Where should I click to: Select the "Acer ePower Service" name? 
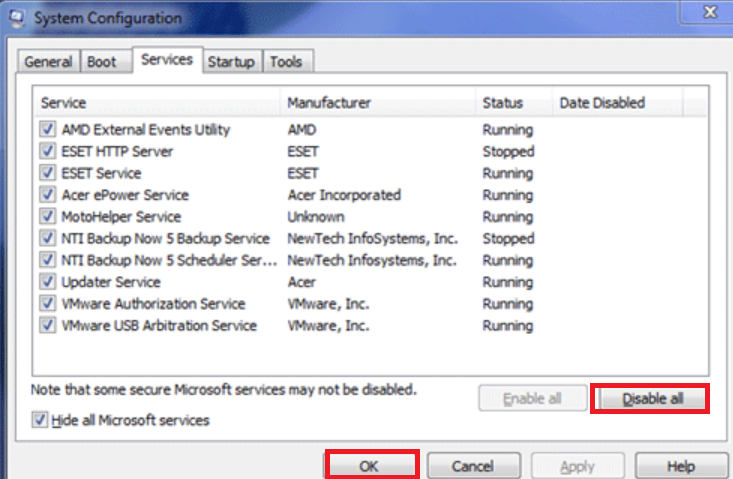click(x=125, y=195)
